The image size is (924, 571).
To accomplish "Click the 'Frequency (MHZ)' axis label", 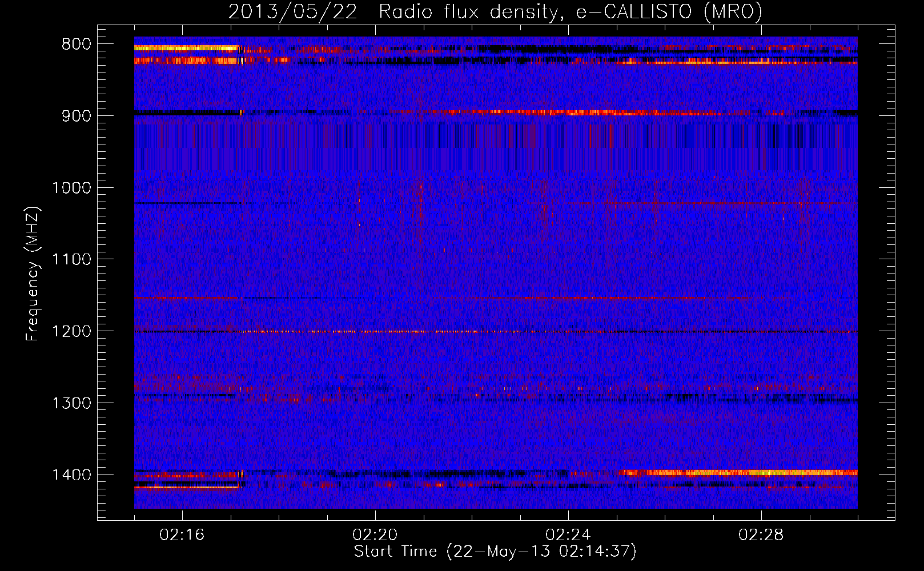I will click(x=33, y=274).
